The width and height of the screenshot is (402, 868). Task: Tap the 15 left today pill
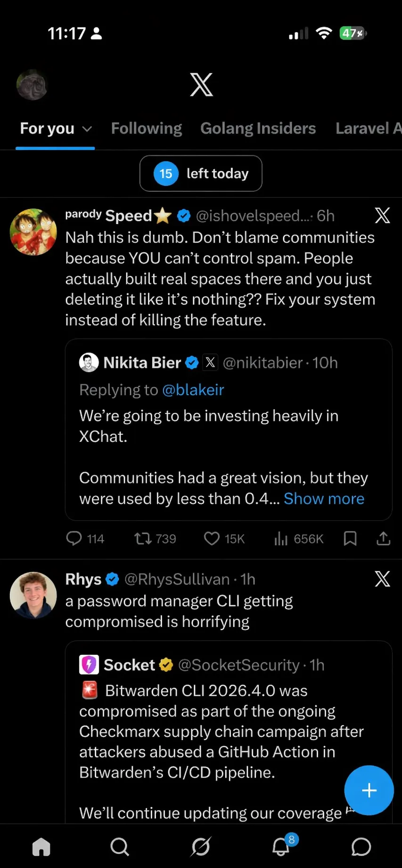click(201, 173)
